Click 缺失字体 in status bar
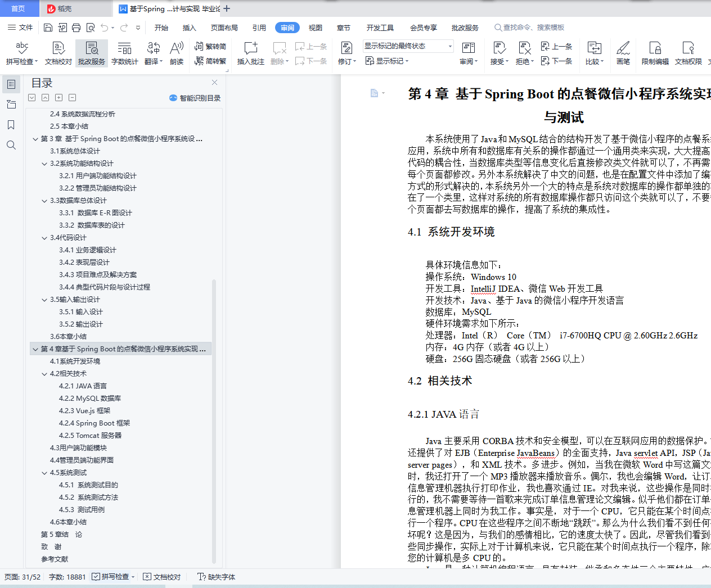Viewport: 711px width, 588px height. pyautogui.click(x=217, y=577)
